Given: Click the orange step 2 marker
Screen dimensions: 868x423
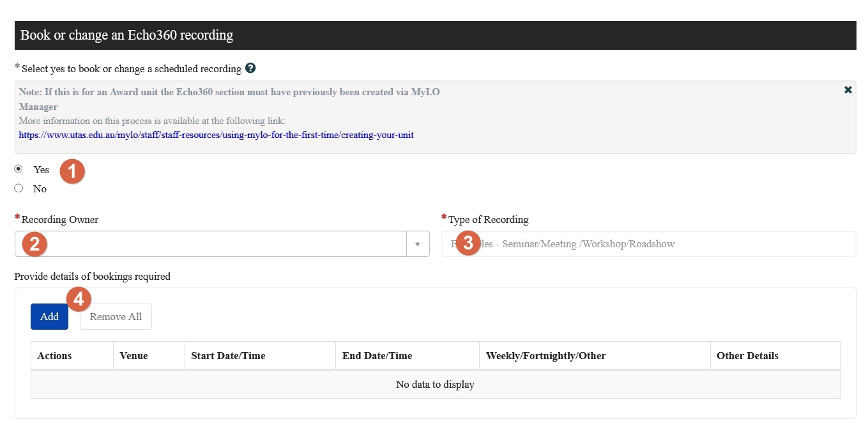Looking at the screenshot, I should point(34,243).
